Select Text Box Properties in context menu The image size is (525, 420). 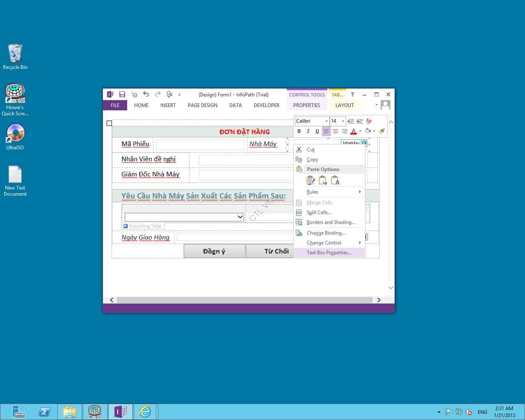coord(329,253)
